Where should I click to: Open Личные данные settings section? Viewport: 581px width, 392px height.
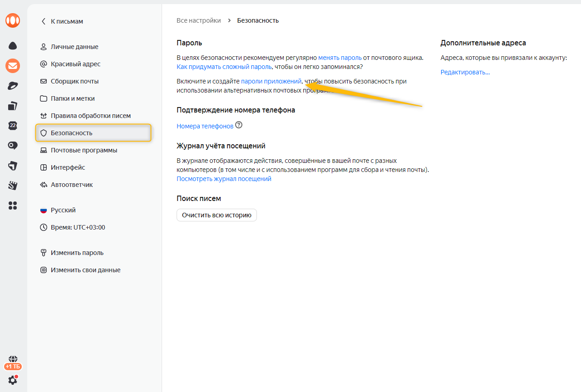tap(74, 47)
